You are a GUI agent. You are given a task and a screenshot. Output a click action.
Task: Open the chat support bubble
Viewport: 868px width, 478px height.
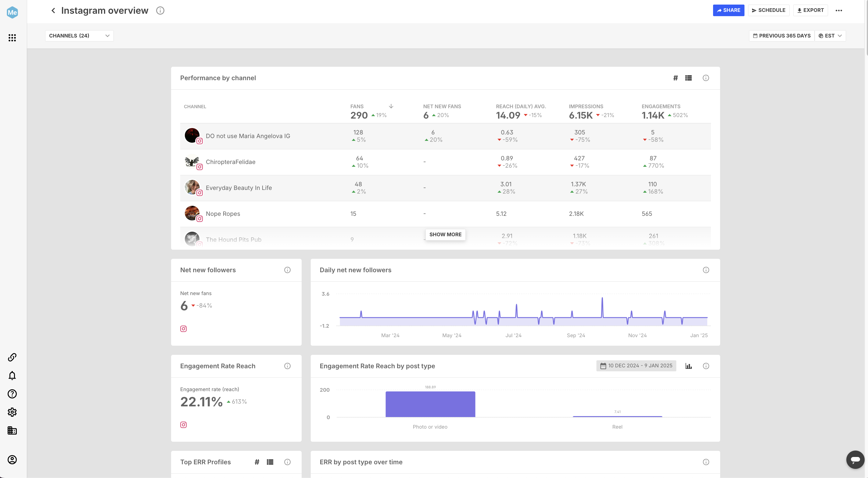[x=855, y=459]
